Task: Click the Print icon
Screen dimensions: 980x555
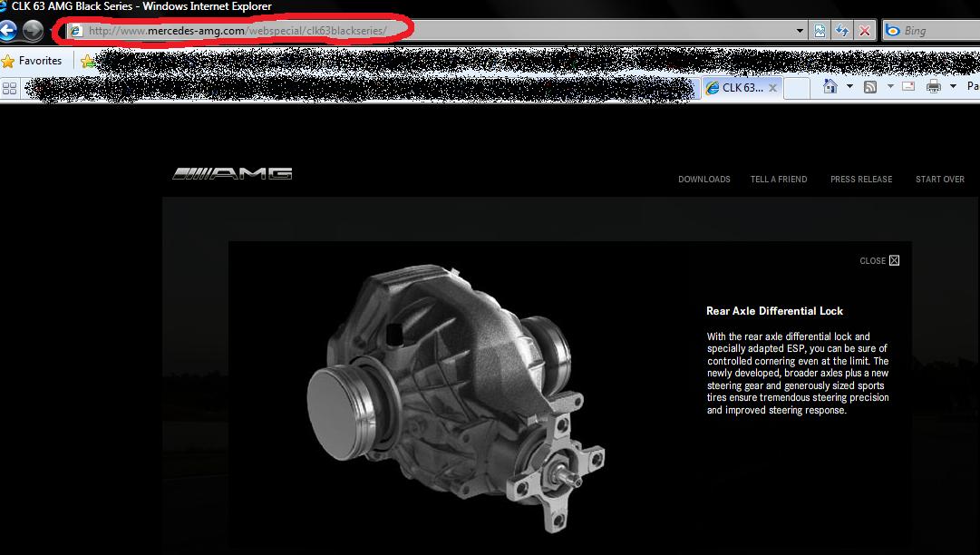Action: click(933, 86)
